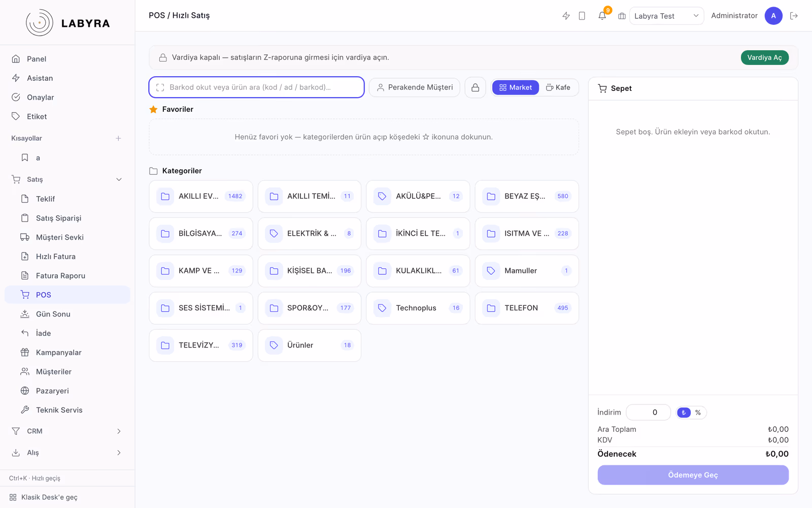
Task: Open notifications bell with badge 9
Action: [602, 16]
